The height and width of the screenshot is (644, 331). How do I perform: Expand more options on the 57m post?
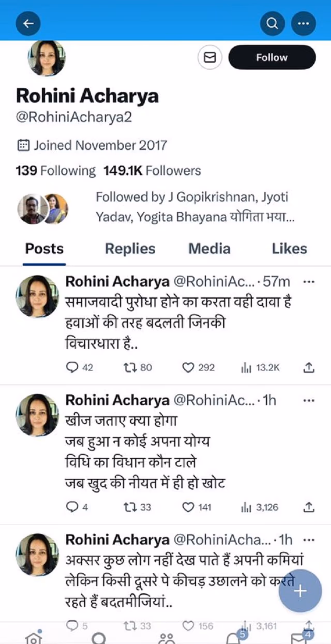tap(309, 282)
